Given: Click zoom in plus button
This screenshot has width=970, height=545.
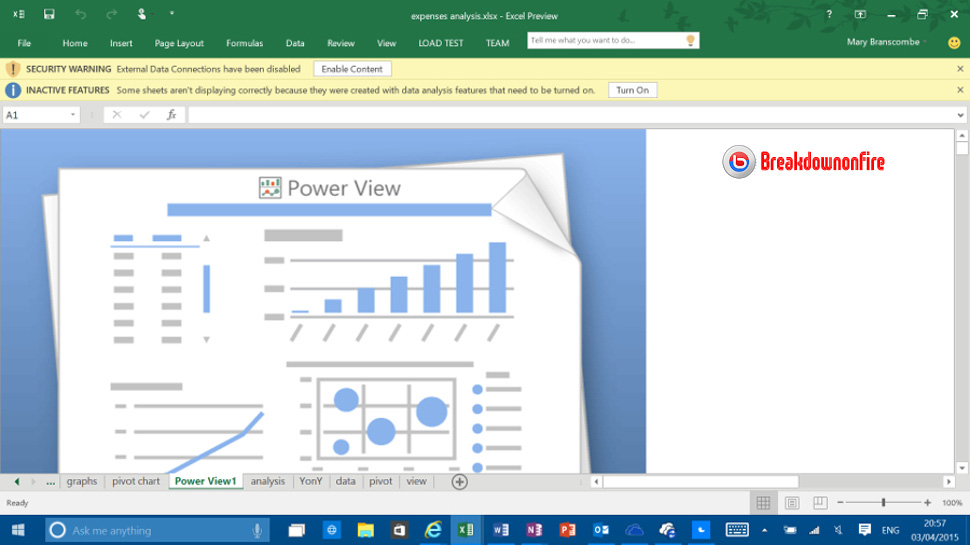Looking at the screenshot, I should click(927, 503).
